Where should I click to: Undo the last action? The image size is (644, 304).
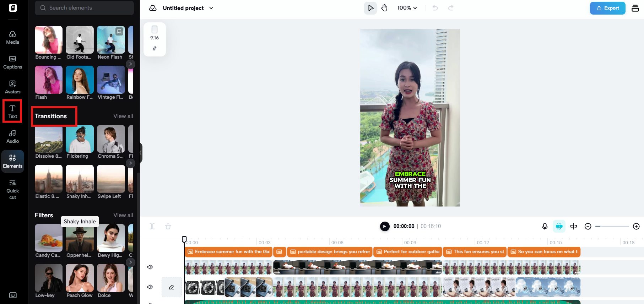(435, 8)
